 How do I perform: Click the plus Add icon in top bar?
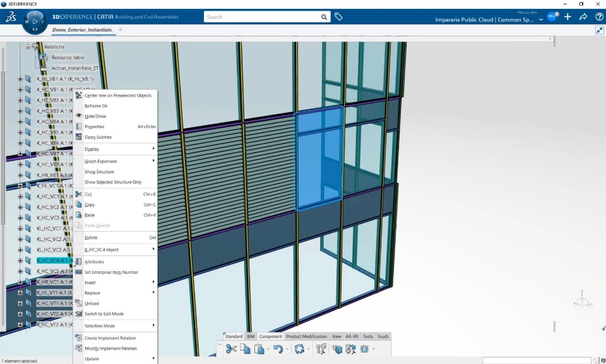(x=567, y=16)
